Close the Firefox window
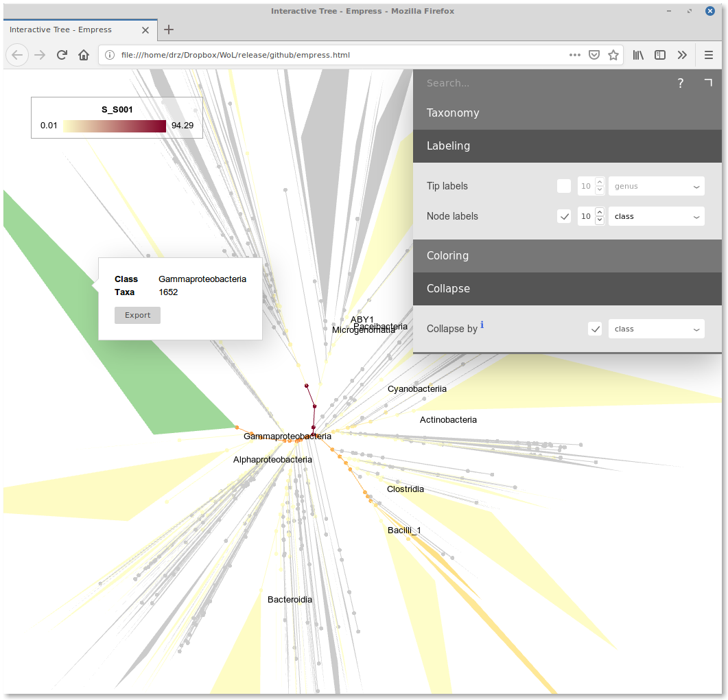728x700 pixels. (710, 11)
